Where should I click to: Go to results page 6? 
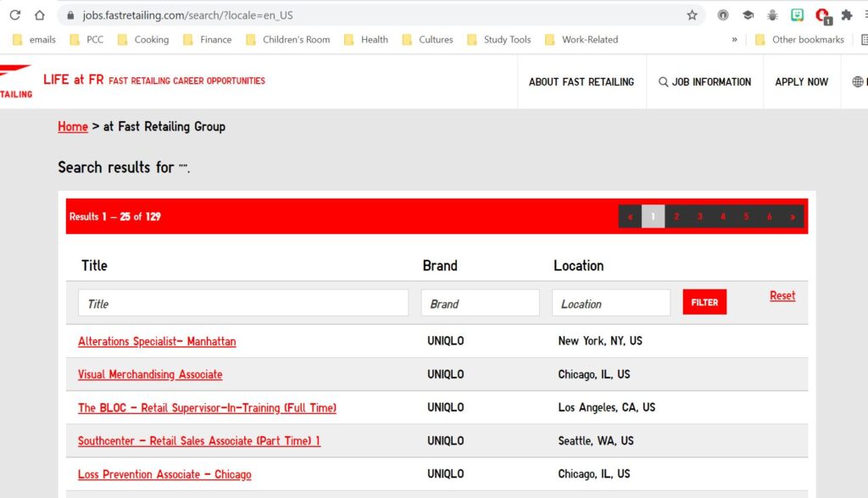pos(770,216)
